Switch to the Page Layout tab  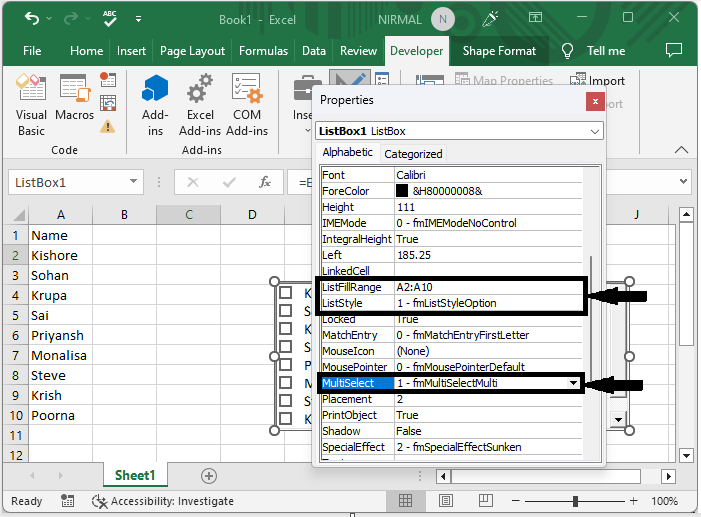point(192,51)
